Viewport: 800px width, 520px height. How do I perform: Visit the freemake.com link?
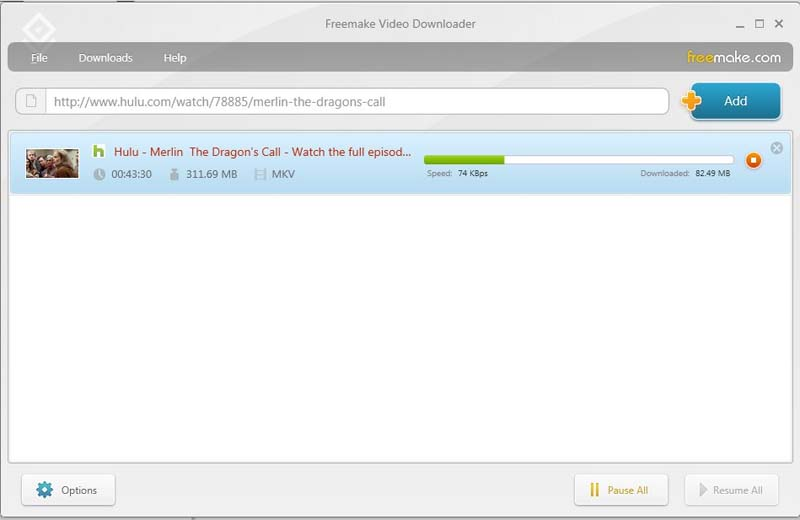click(x=734, y=57)
